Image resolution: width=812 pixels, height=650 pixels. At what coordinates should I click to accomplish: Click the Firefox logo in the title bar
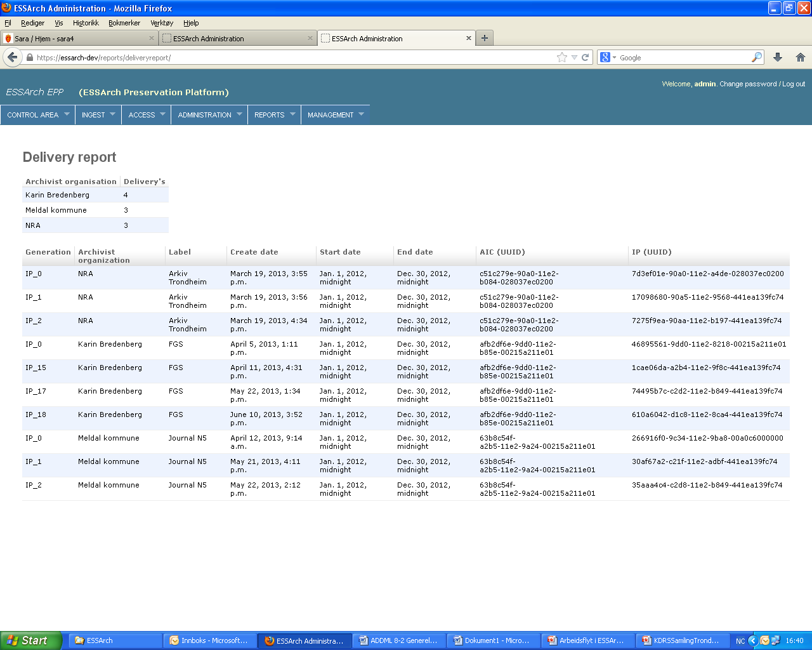(6, 8)
